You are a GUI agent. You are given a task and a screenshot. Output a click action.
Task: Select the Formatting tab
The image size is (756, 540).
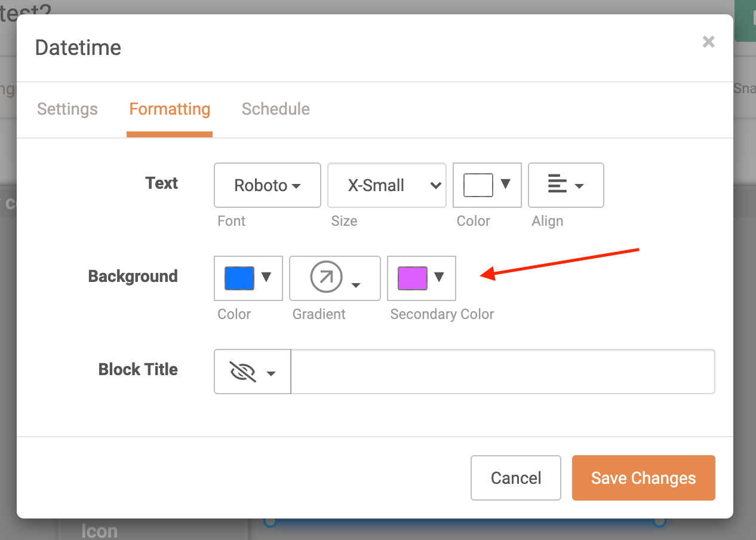[x=170, y=109]
